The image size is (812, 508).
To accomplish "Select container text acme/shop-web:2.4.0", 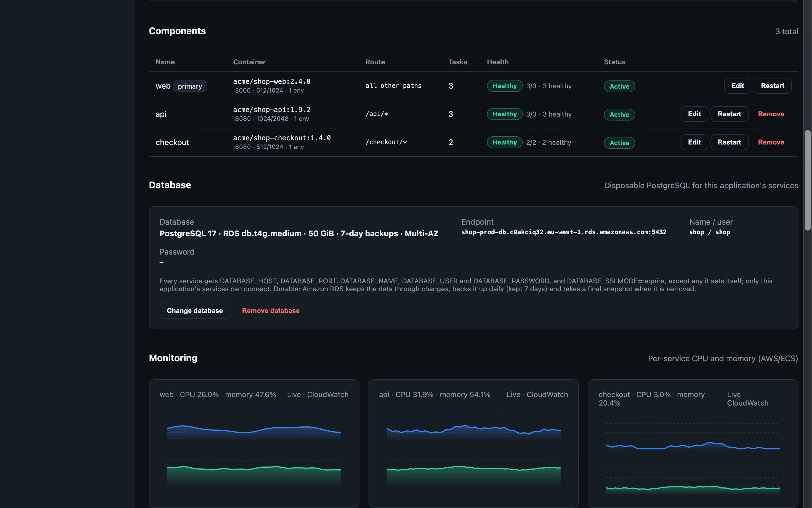I will coord(272,81).
